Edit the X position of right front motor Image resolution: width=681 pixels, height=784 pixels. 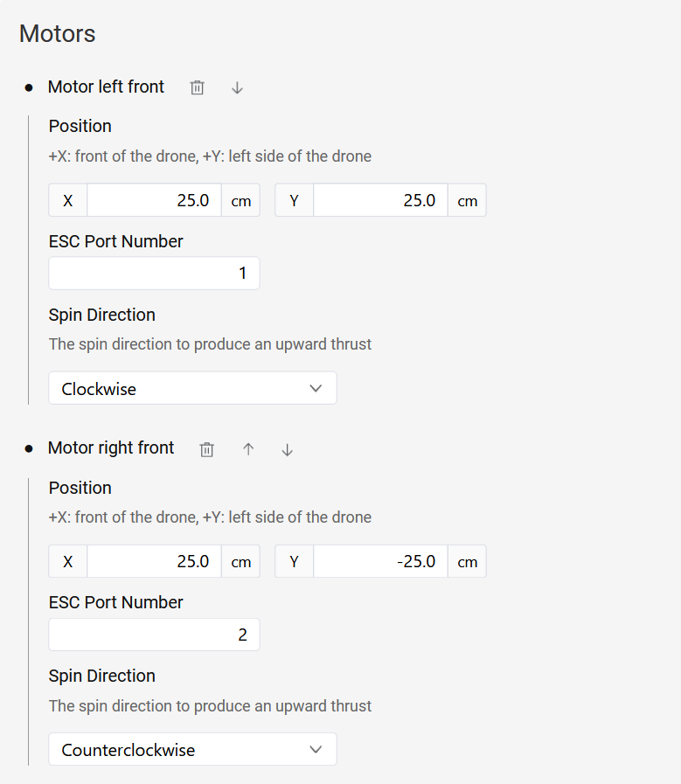click(154, 562)
